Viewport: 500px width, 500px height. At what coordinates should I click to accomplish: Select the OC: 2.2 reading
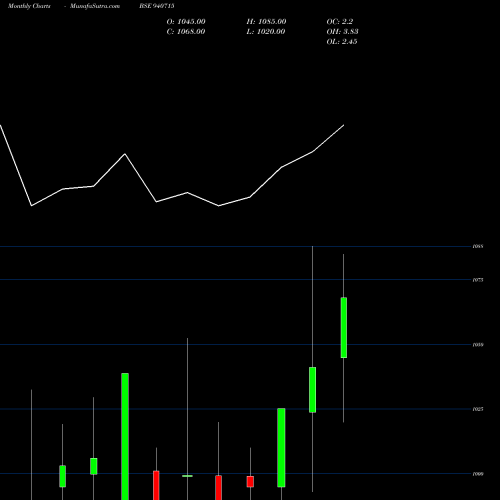[340, 22]
